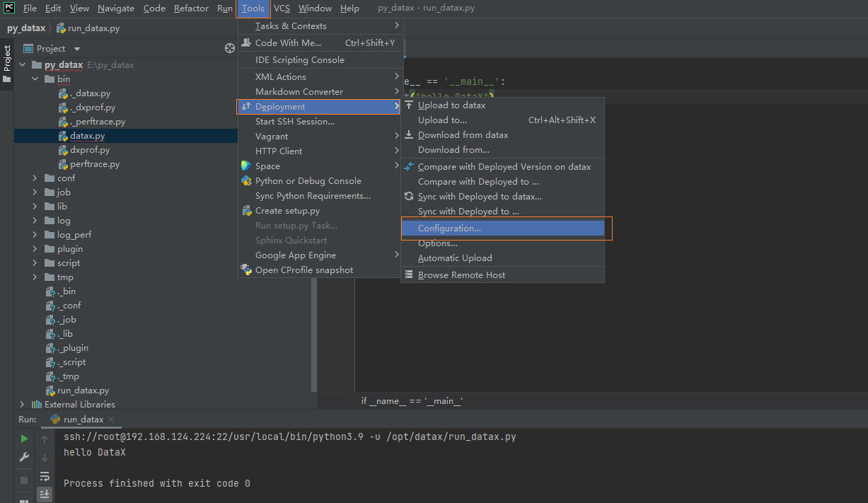Open the Navigate menu
868x503 pixels.
pos(116,8)
